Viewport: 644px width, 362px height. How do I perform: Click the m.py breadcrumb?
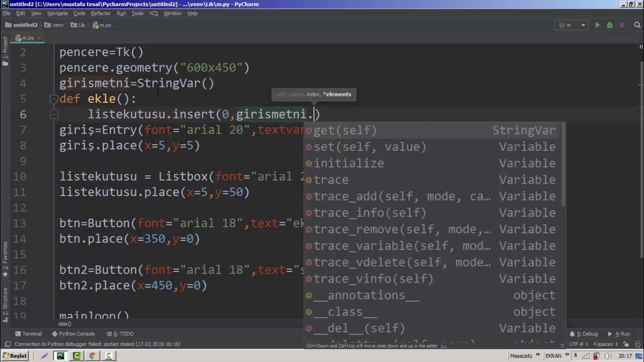[102, 25]
